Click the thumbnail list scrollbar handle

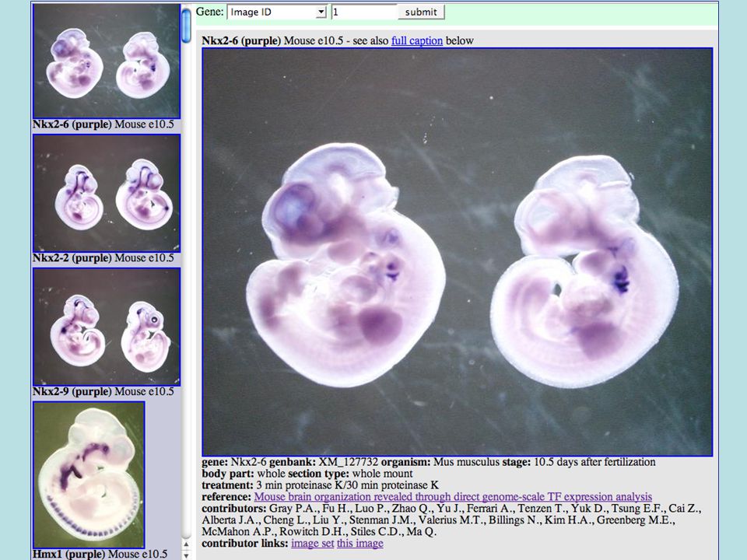tap(186, 26)
